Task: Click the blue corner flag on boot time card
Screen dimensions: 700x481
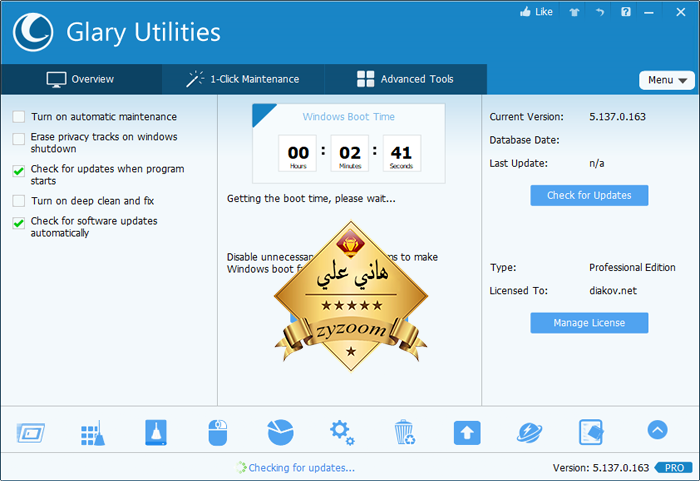Action: pos(261,112)
